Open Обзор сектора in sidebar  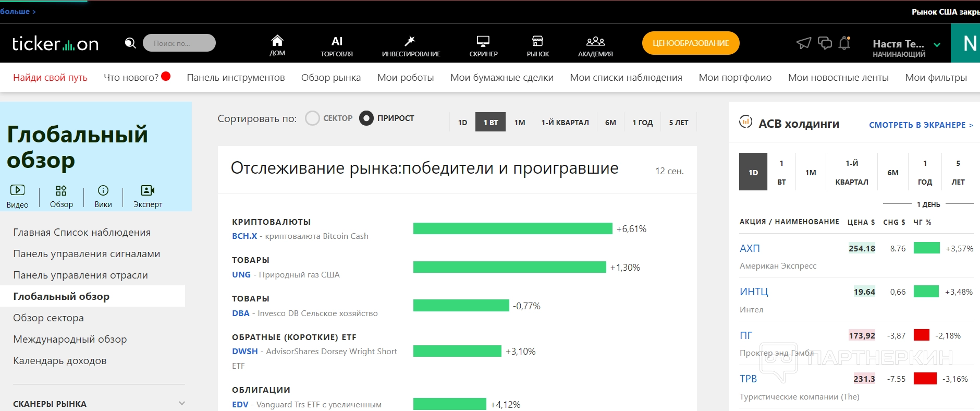coord(48,318)
